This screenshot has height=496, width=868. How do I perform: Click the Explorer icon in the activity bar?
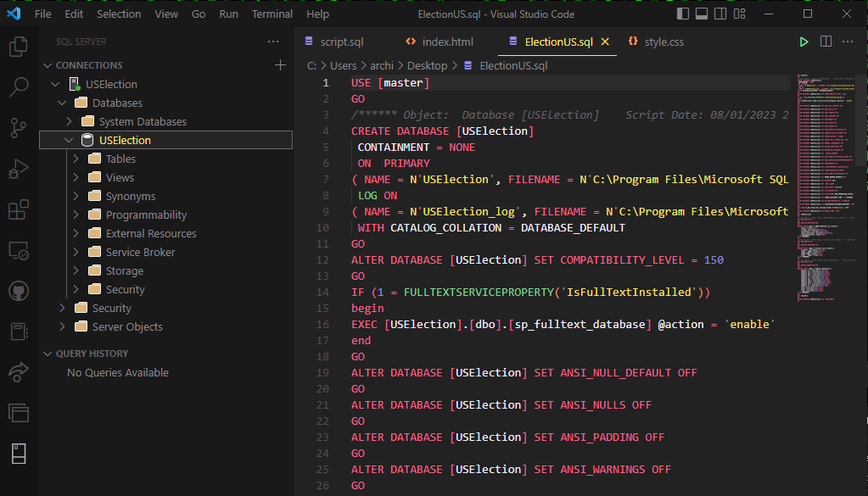[x=19, y=47]
